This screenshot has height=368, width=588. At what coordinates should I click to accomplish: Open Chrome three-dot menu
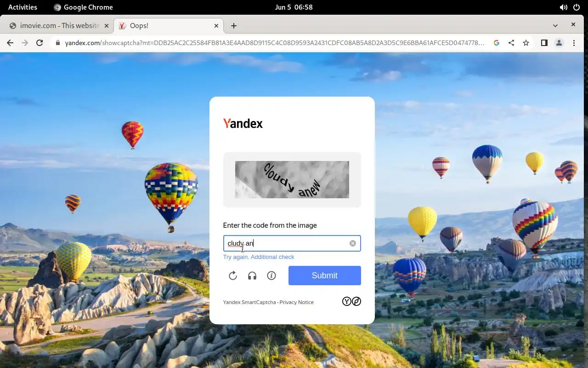(574, 43)
